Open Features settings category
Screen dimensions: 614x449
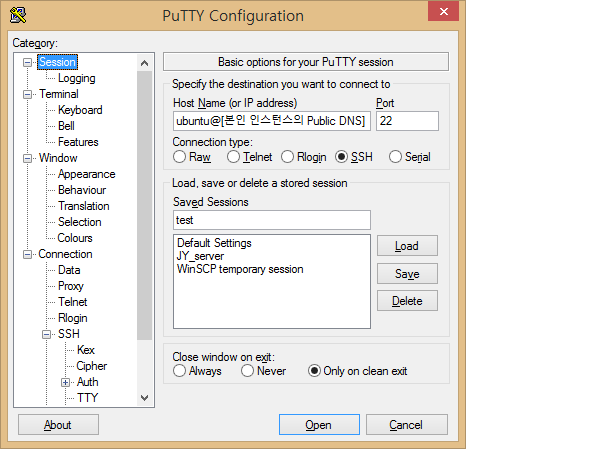(x=78, y=142)
